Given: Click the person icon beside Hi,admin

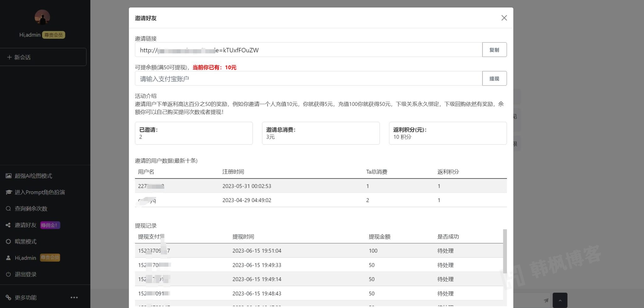Looking at the screenshot, I should coord(8,258).
